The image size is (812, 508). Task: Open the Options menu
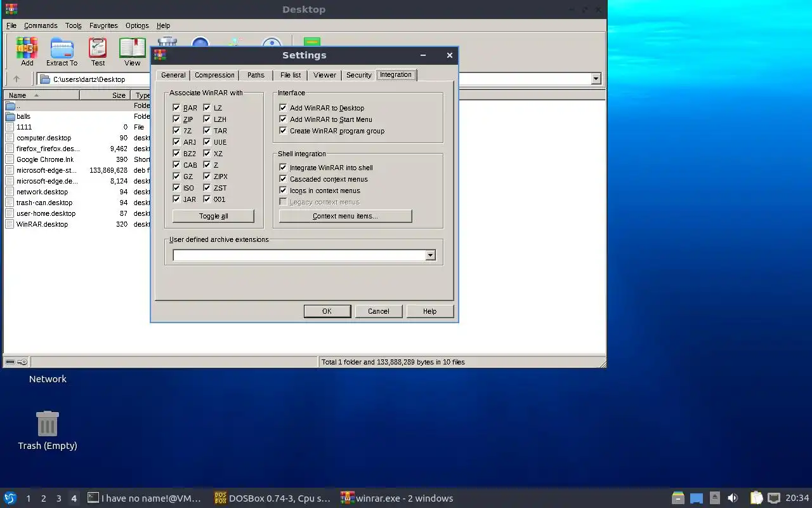click(x=137, y=25)
